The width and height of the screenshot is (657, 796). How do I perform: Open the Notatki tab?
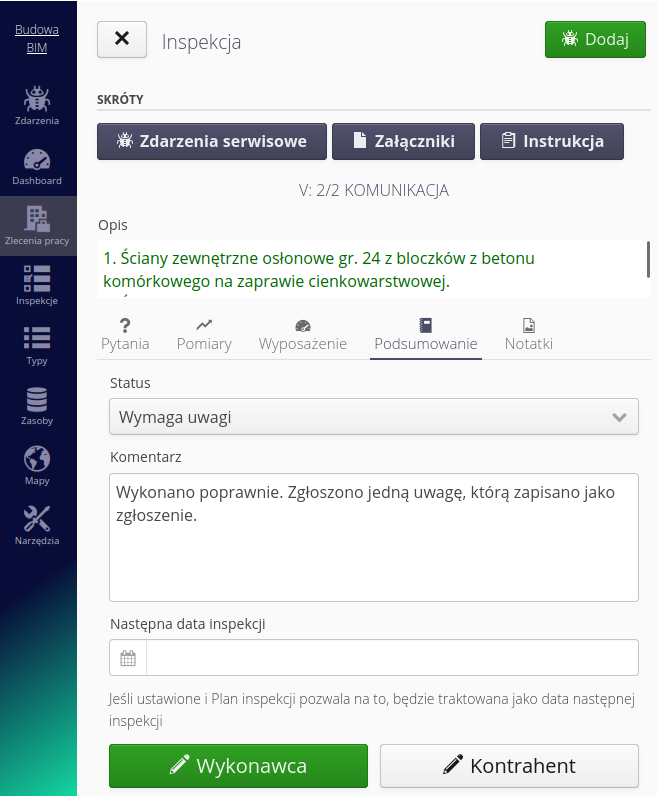[x=528, y=334]
